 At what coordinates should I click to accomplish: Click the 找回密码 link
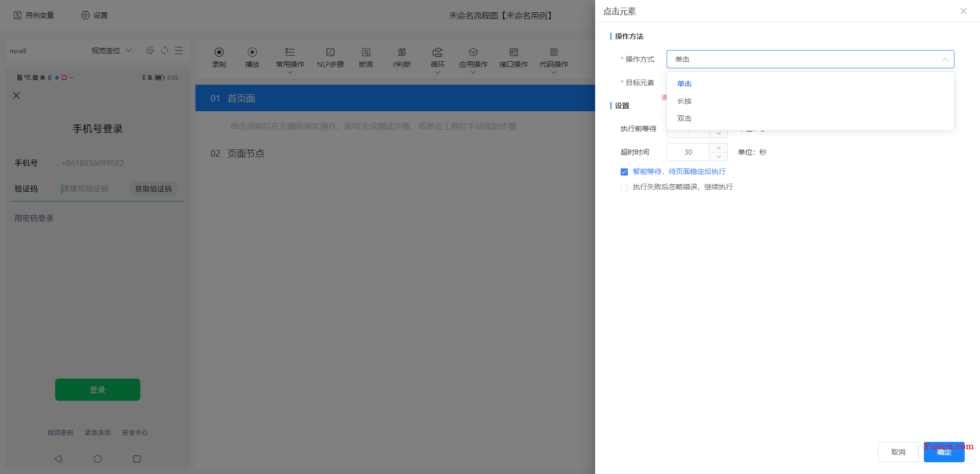point(60,433)
